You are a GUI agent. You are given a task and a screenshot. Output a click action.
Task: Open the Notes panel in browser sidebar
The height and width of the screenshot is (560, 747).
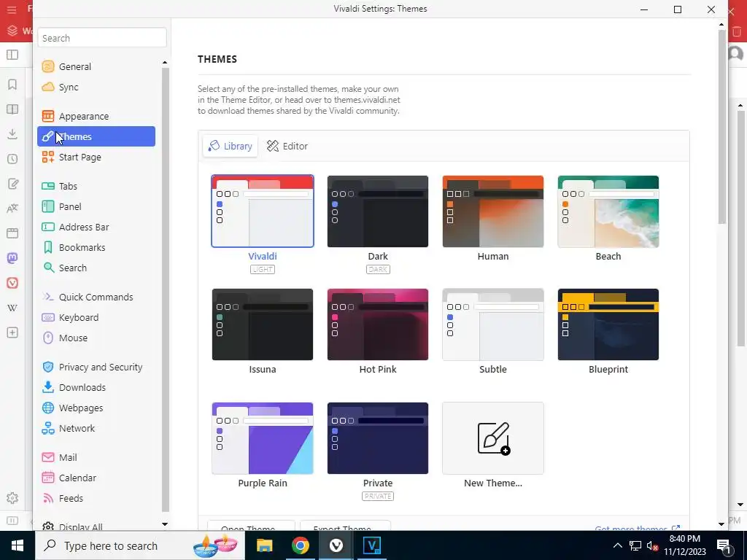coord(12,184)
